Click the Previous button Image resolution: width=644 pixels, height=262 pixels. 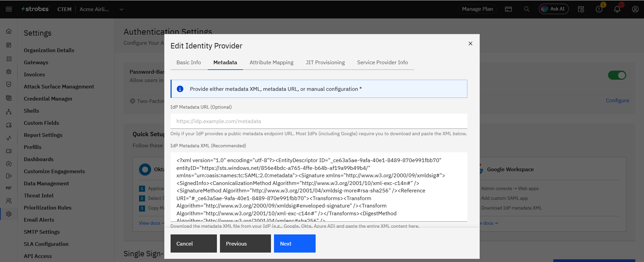pos(245,244)
